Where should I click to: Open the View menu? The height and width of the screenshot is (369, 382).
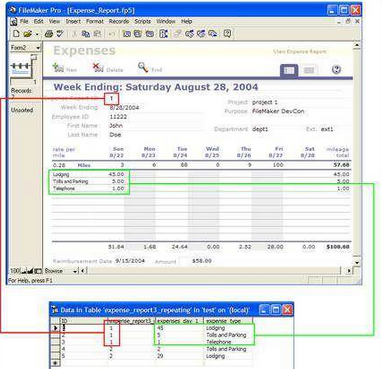[x=54, y=21]
